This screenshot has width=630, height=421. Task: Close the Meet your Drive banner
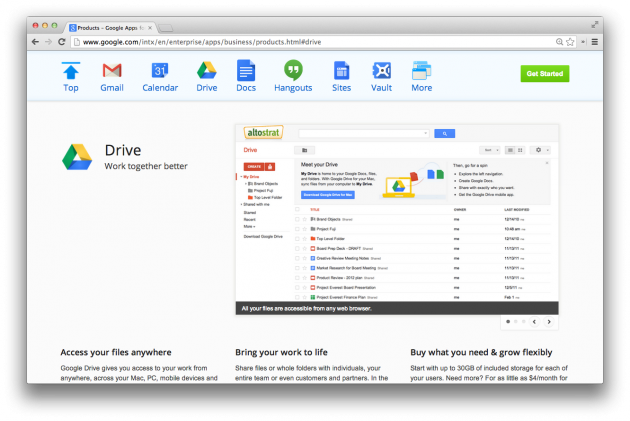click(546, 163)
